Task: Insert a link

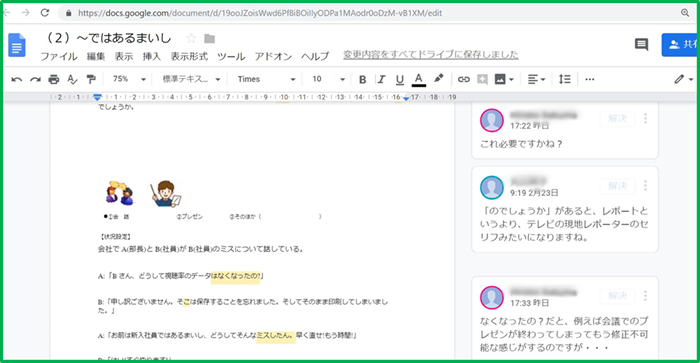Action: click(463, 79)
